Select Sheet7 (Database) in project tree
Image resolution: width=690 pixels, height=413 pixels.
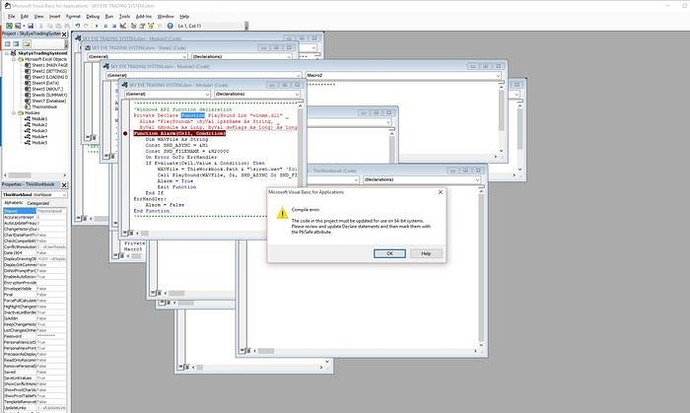click(x=46, y=101)
